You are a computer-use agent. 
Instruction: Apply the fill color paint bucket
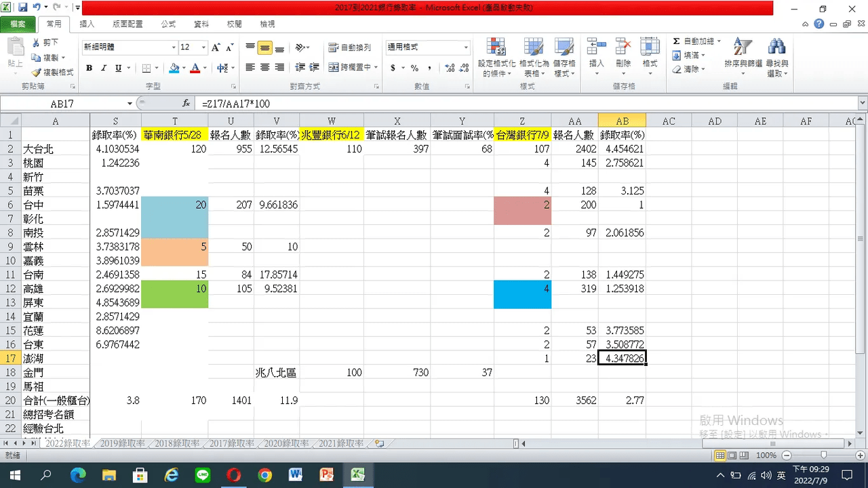click(x=174, y=68)
